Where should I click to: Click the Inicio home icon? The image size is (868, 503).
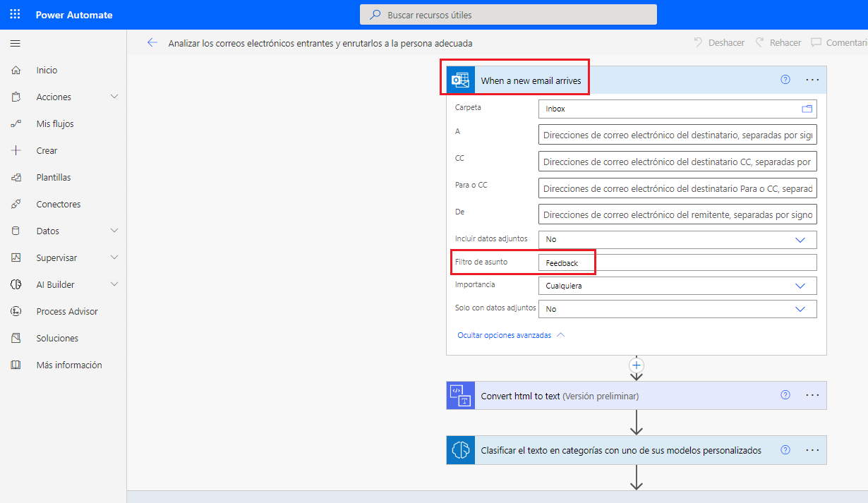point(16,71)
